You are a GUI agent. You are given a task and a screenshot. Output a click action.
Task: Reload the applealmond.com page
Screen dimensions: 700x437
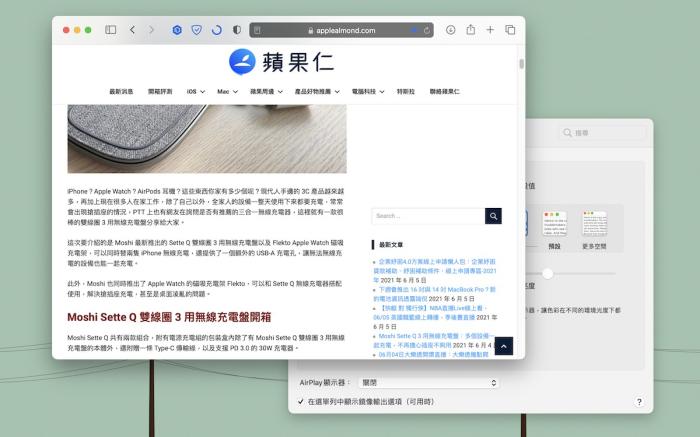[x=427, y=30]
